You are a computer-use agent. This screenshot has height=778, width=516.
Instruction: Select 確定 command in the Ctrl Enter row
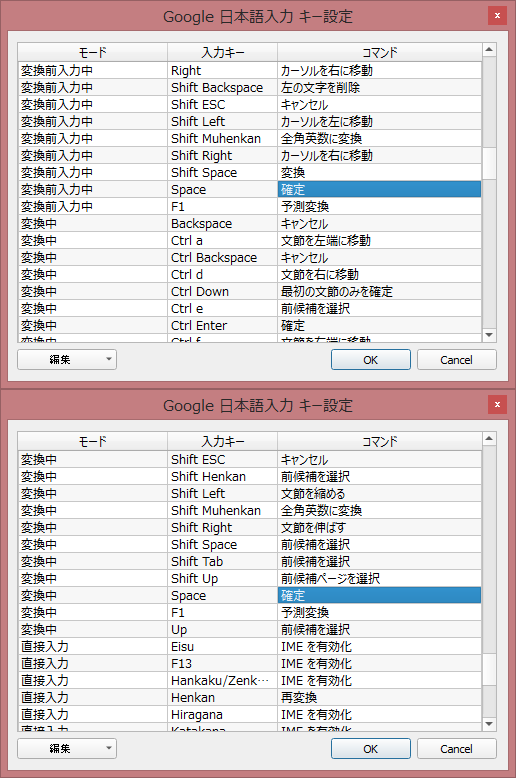(380, 325)
